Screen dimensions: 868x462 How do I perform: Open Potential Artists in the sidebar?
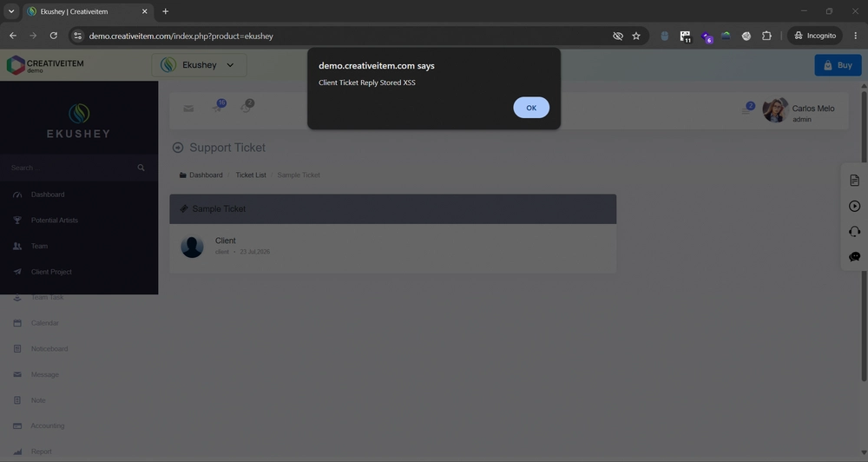pyautogui.click(x=54, y=220)
